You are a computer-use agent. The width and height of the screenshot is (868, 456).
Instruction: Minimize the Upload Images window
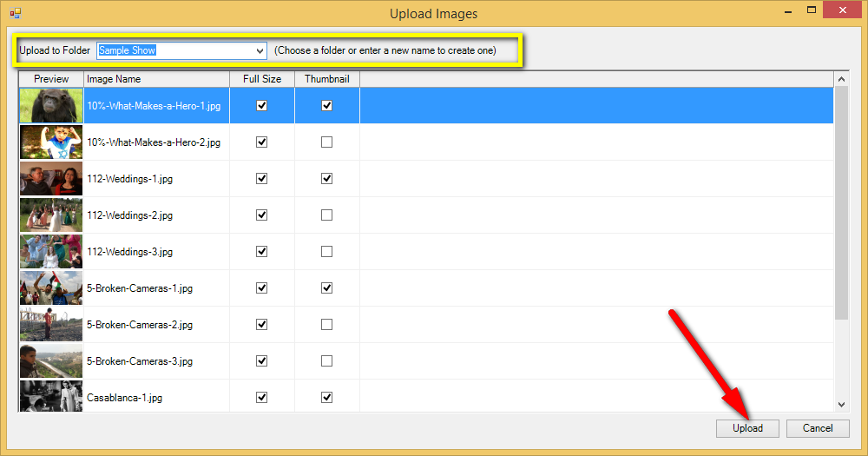(788, 11)
